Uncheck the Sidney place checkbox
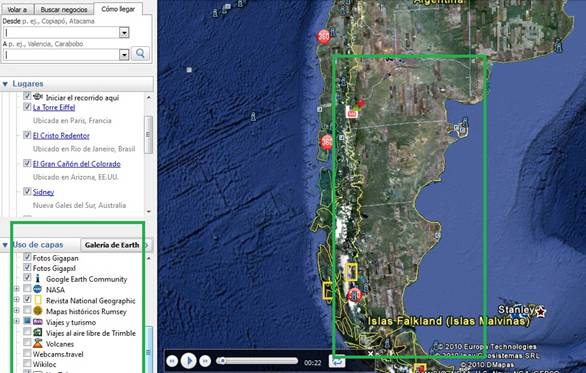Screen dimensions: 586x373 pos(27,191)
